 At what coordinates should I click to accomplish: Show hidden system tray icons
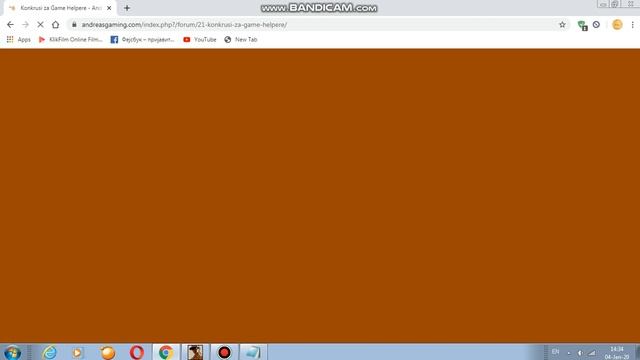click(569, 353)
